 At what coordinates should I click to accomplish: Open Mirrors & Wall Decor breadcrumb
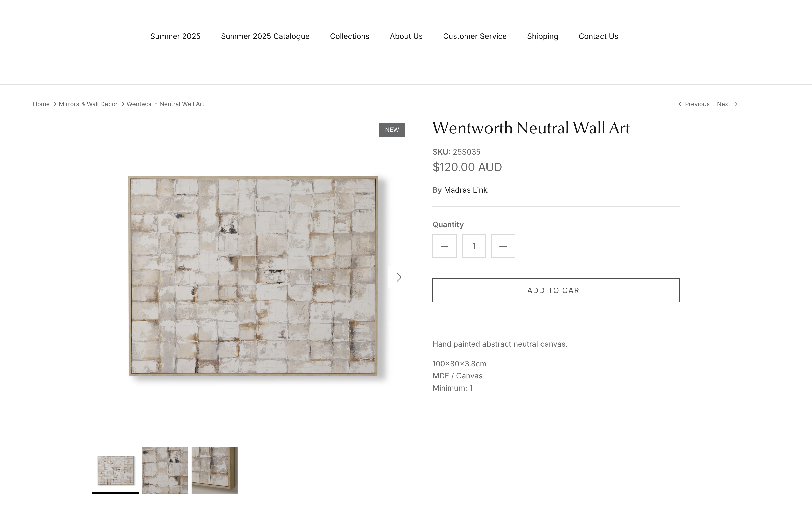[x=88, y=104]
